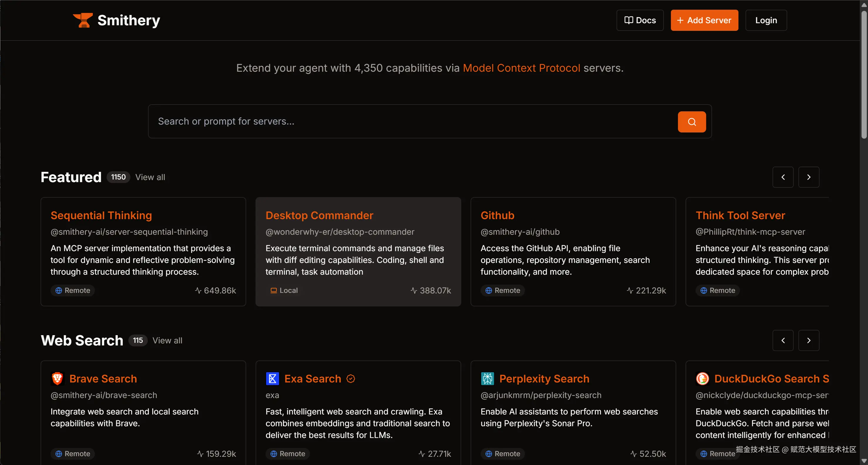Viewport: 868px width, 465px height.
Task: Click the Exa Search blue logo icon
Action: pyautogui.click(x=272, y=378)
